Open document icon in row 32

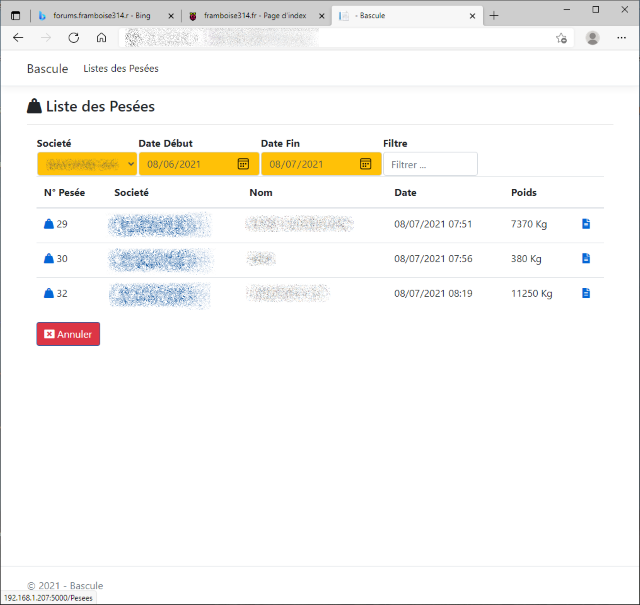click(586, 293)
